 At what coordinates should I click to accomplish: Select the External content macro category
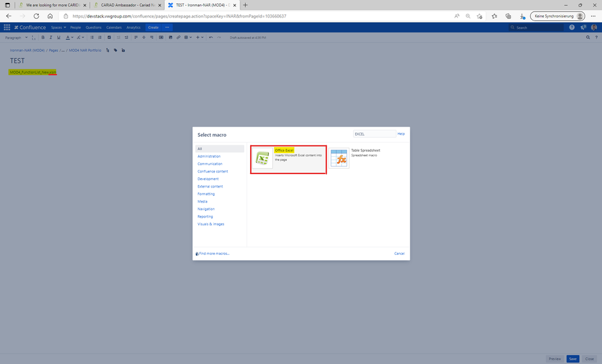point(210,187)
